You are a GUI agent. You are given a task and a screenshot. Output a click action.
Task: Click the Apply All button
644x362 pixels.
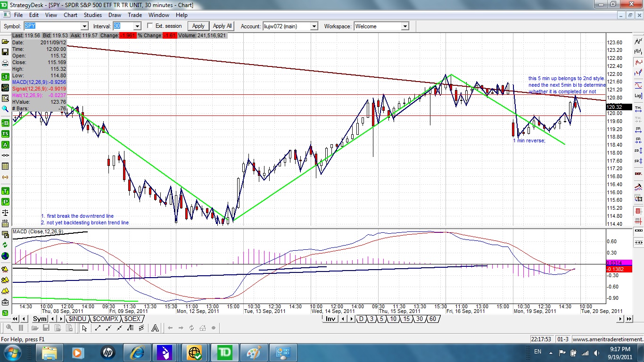[x=223, y=26]
